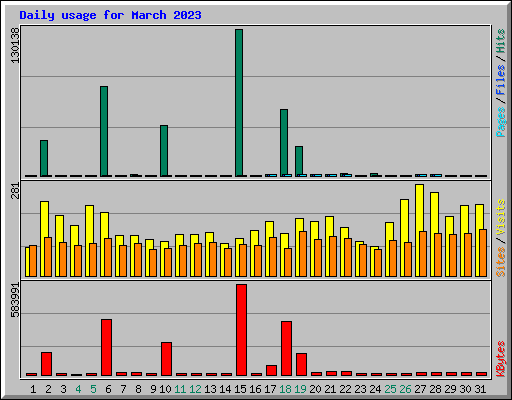Image resolution: width=512 pixels, height=400 pixels.
Task: Click day label "10" on the x-axis
Action: 165,389
